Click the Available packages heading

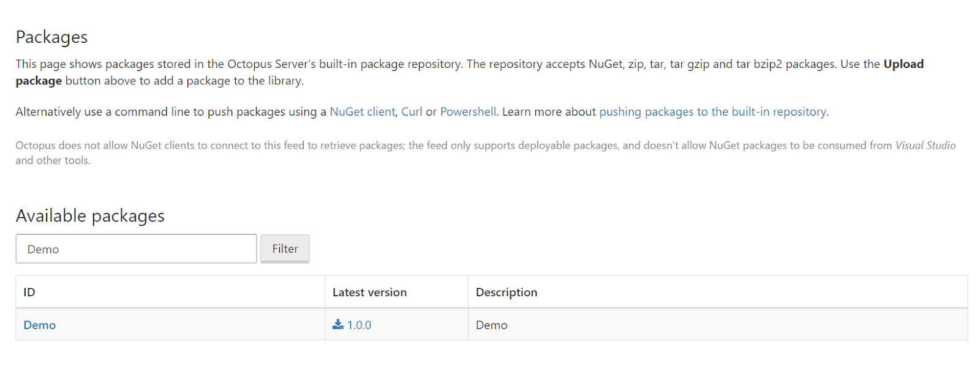click(90, 216)
